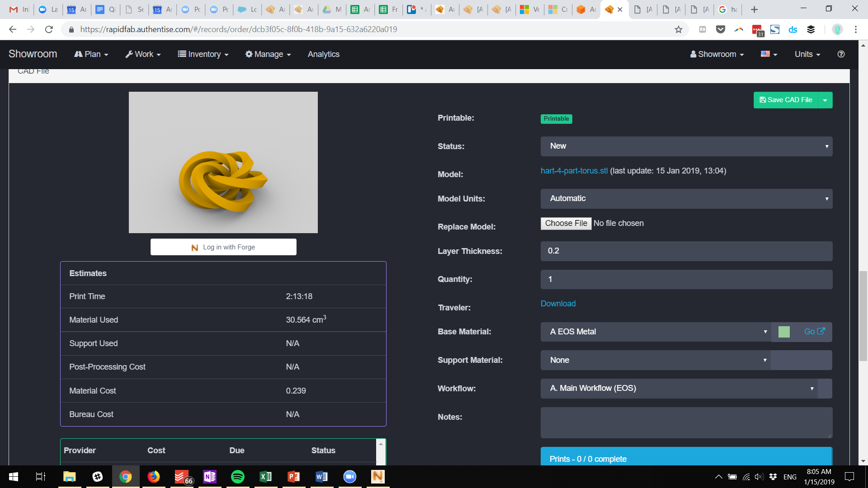This screenshot has width=868, height=488.
Task: Launch Excel from the taskbar
Action: point(265,477)
